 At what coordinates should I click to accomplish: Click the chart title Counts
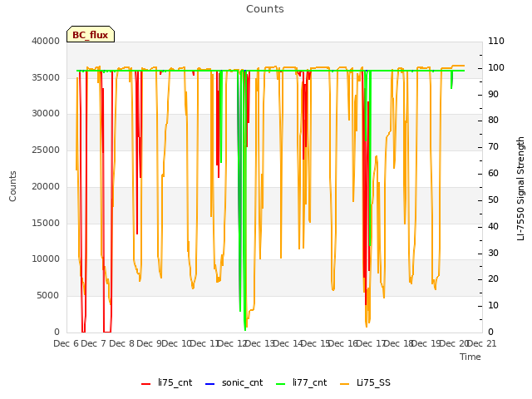tap(265, 9)
